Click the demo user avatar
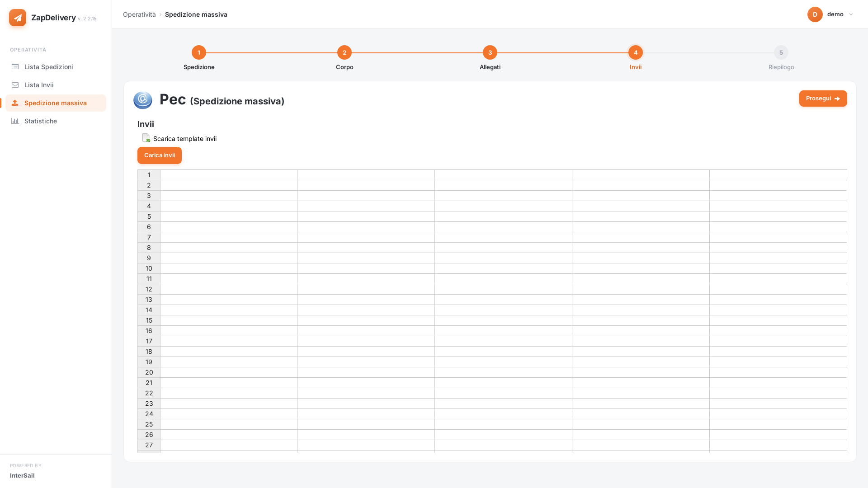The height and width of the screenshot is (488, 868). pyautogui.click(x=815, y=14)
